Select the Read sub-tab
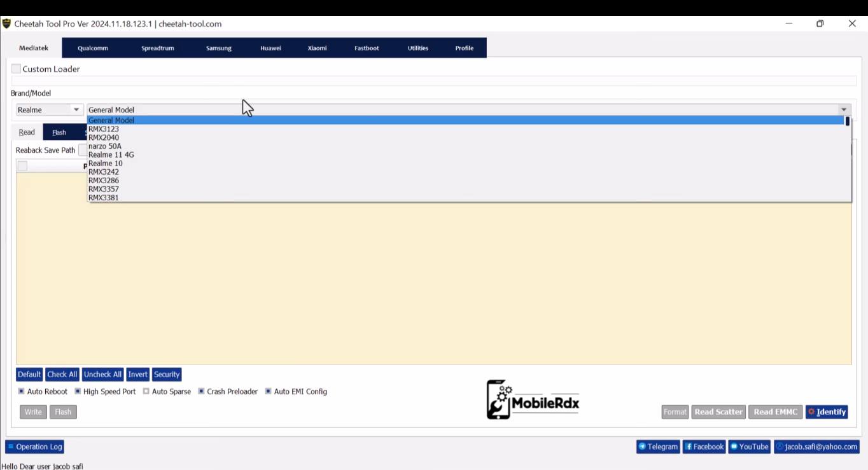This screenshot has height=470, width=868. click(27, 132)
